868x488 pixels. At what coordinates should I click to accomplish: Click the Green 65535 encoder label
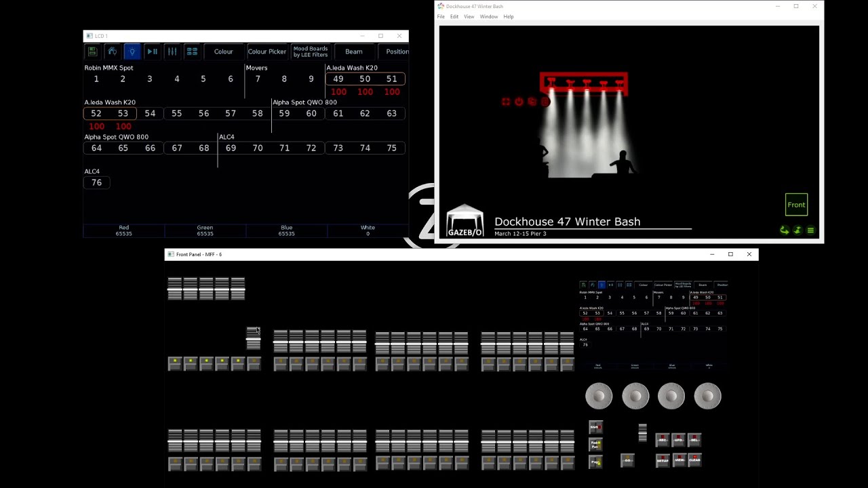point(205,230)
